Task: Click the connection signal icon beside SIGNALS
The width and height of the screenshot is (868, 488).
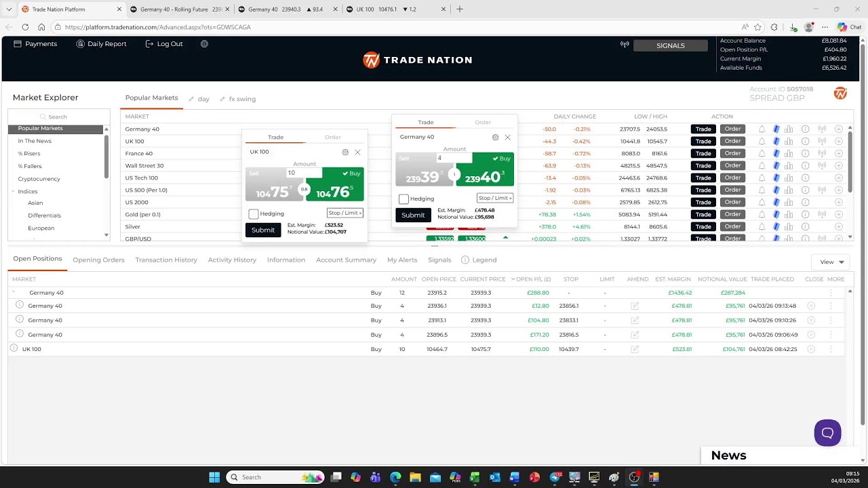Action: pos(625,45)
